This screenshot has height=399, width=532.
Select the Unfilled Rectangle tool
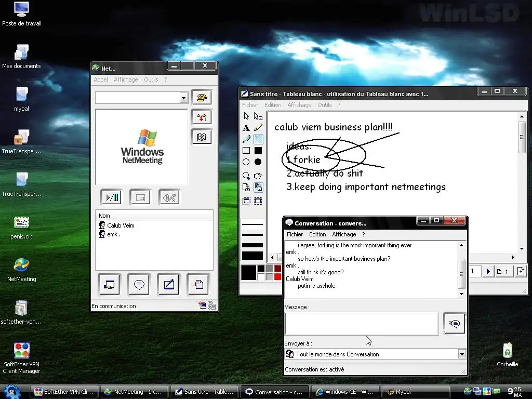click(246, 150)
